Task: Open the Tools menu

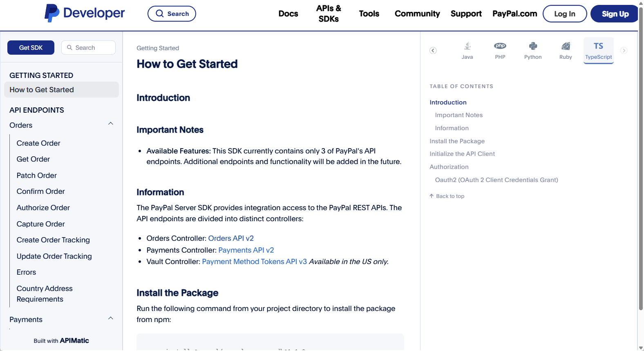Action: point(369,13)
